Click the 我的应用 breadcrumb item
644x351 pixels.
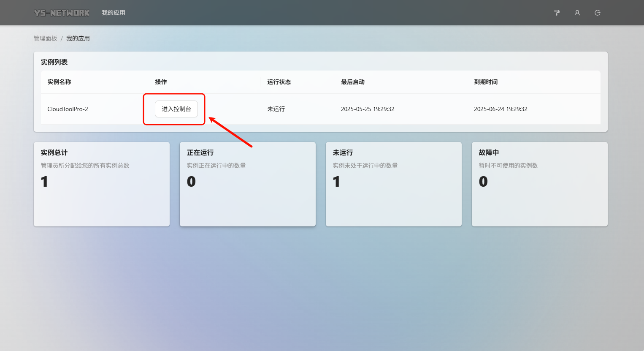[78, 38]
